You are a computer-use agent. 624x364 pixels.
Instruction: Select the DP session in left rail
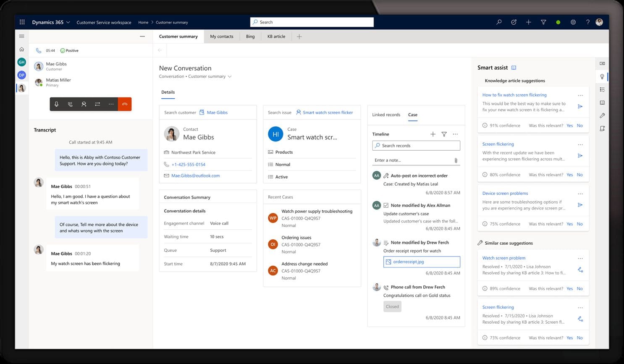[22, 75]
